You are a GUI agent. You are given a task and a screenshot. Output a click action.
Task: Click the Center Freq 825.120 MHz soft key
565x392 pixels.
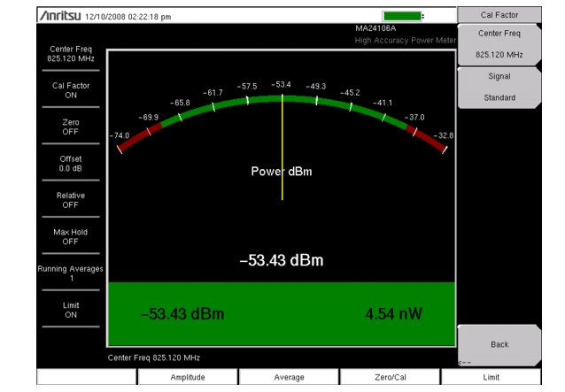499,44
